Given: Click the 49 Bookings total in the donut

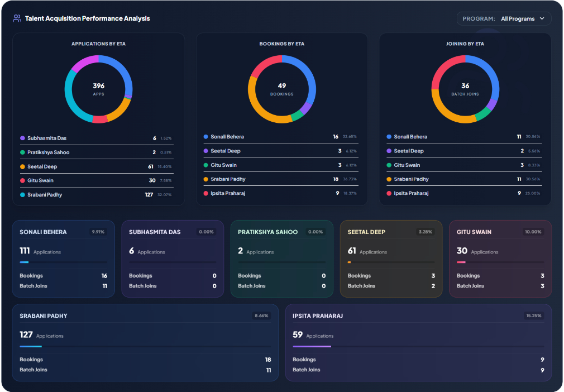Looking at the screenshot, I should [x=282, y=89].
